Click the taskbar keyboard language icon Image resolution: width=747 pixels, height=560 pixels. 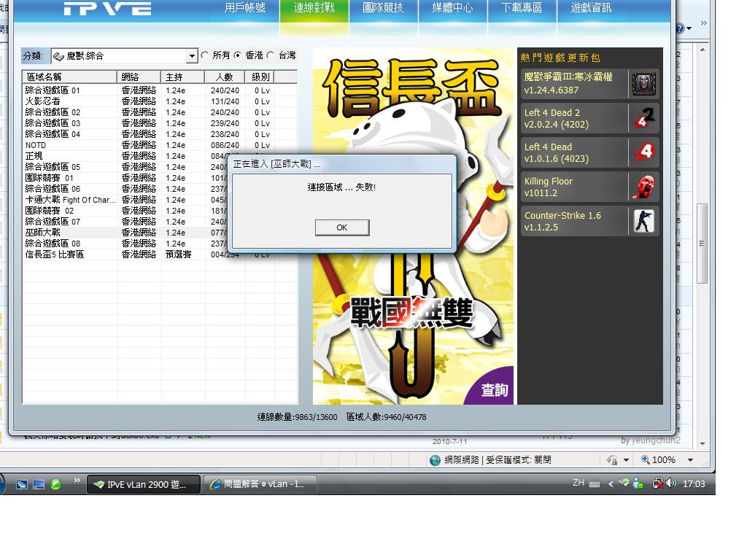point(595,484)
